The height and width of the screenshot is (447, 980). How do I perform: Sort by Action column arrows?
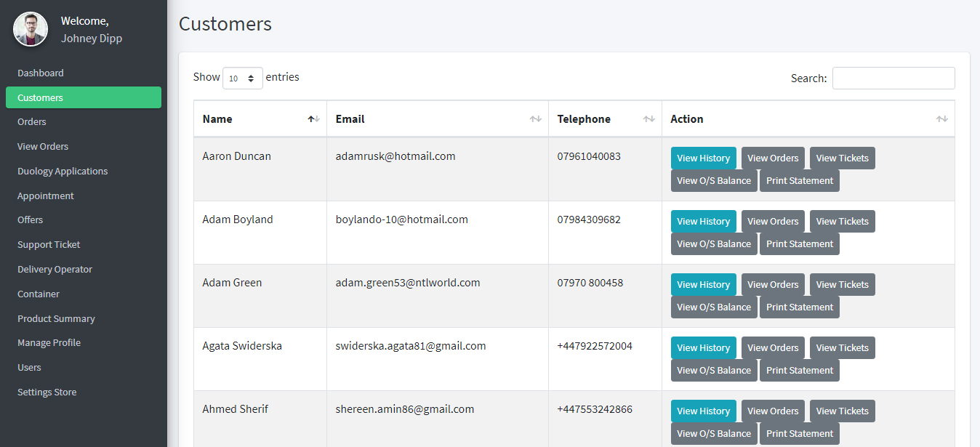942,119
